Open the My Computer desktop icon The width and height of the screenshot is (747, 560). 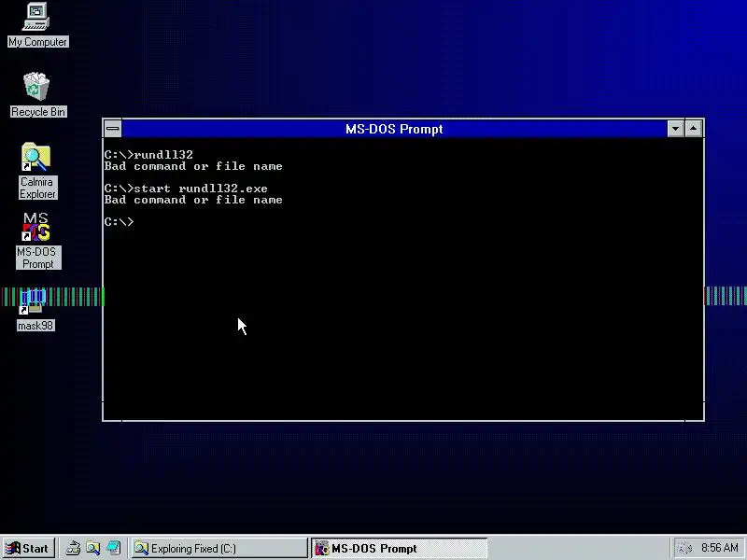pos(37,25)
